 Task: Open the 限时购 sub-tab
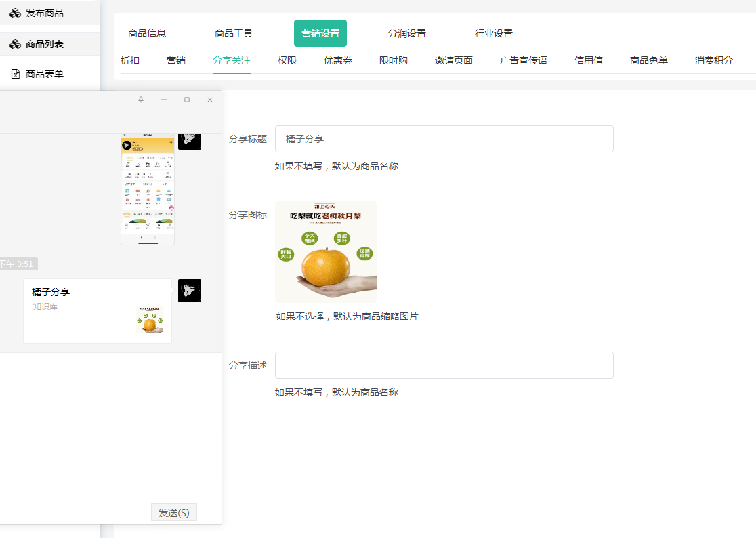tap(394, 60)
